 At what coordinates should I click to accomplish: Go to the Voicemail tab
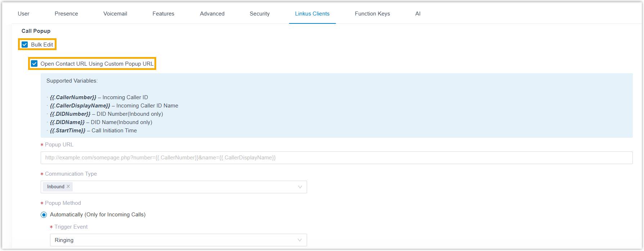point(115,14)
